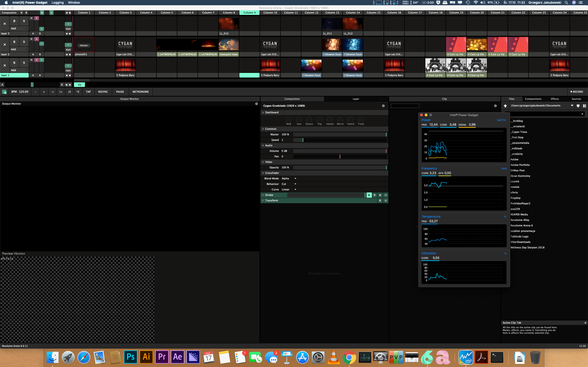Open Intel Power Gadget from the Dock

465,357
